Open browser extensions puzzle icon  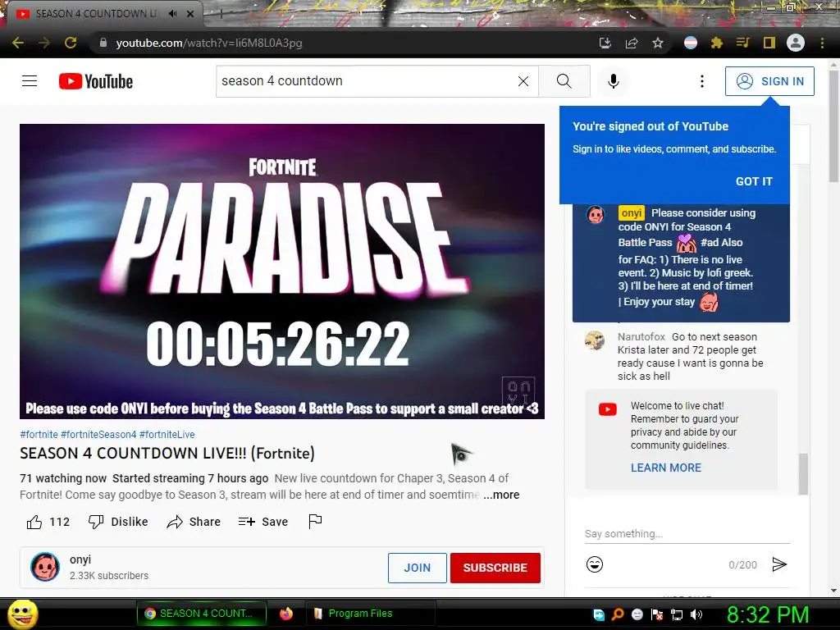(717, 43)
